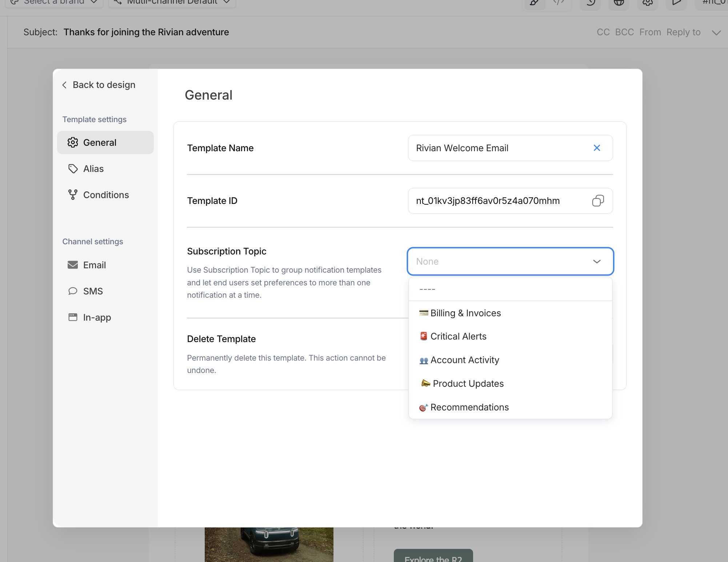This screenshot has width=728, height=562.
Task: Open the Conditions settings tab
Action: pyautogui.click(x=105, y=195)
